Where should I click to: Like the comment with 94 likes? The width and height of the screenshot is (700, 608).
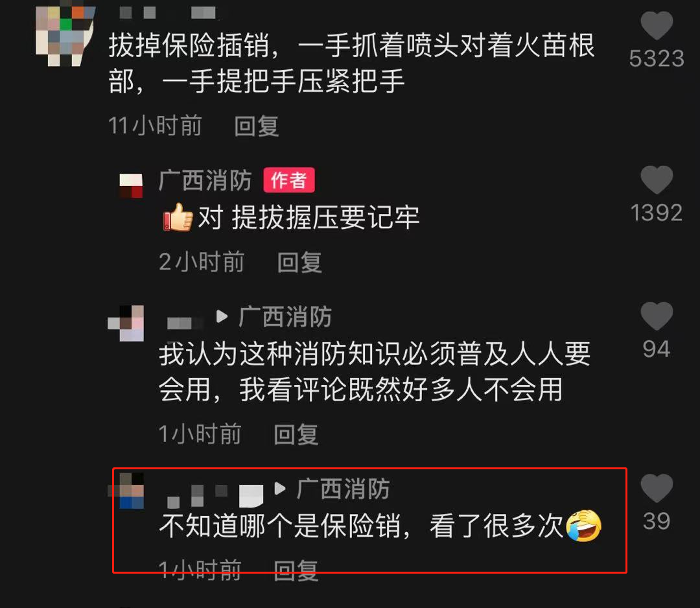[656, 316]
